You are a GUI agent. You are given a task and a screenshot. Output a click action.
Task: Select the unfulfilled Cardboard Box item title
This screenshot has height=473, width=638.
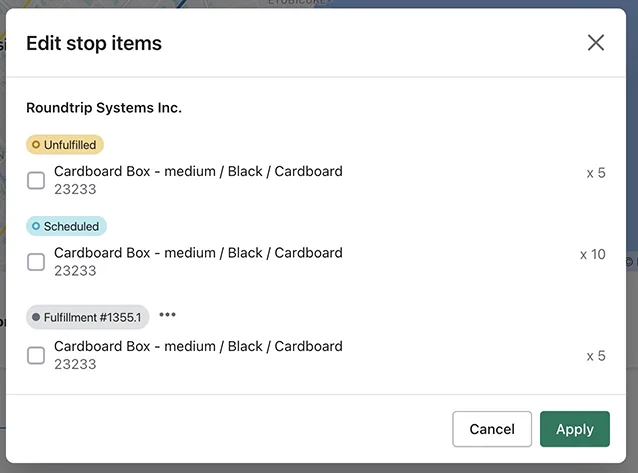[198, 171]
